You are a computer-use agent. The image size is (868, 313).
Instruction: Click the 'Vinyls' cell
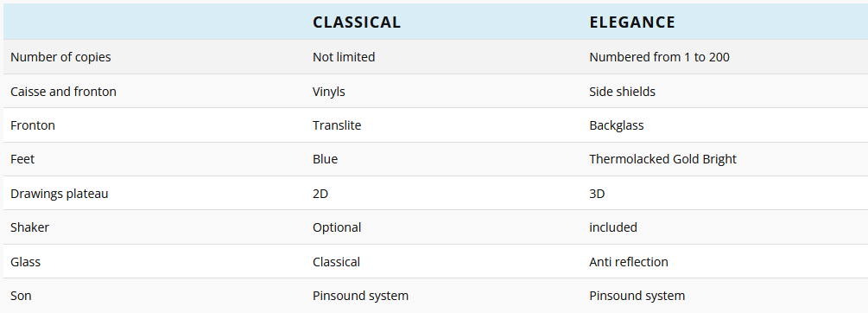[x=329, y=92]
